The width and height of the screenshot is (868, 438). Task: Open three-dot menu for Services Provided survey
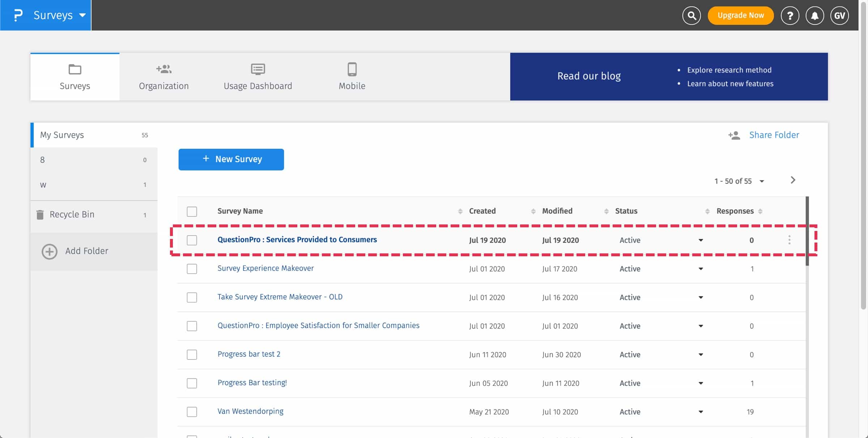(x=789, y=240)
